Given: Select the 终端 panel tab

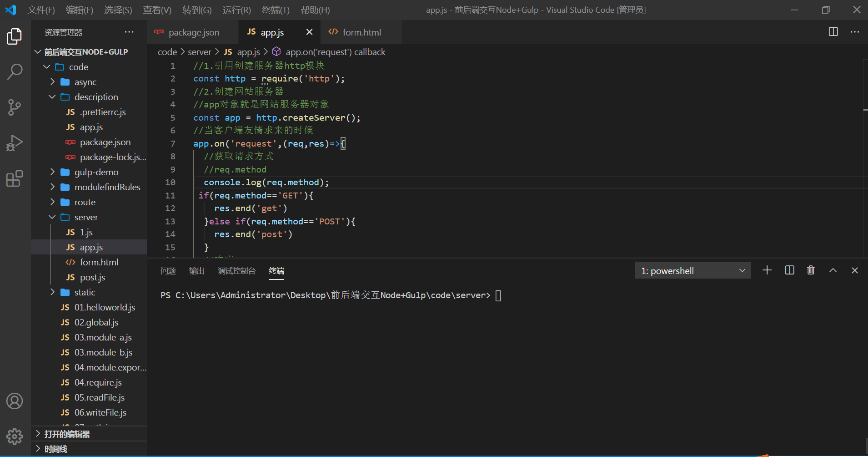Looking at the screenshot, I should pyautogui.click(x=276, y=271).
